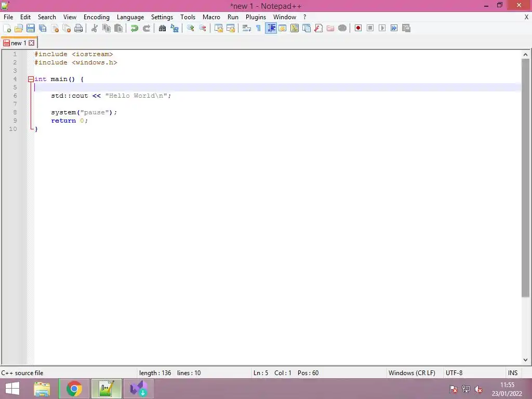Screen dimensions: 532x399
Task: Click the Windows (CR LF) status entry
Action: point(412,373)
